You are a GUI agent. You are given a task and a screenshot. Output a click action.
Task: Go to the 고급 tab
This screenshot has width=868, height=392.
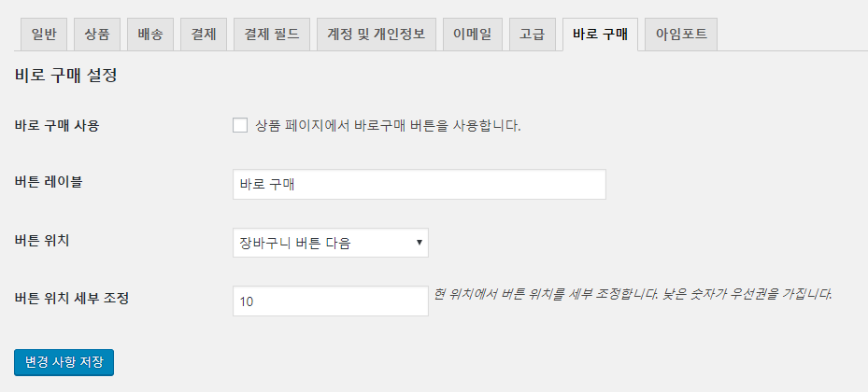tap(532, 35)
